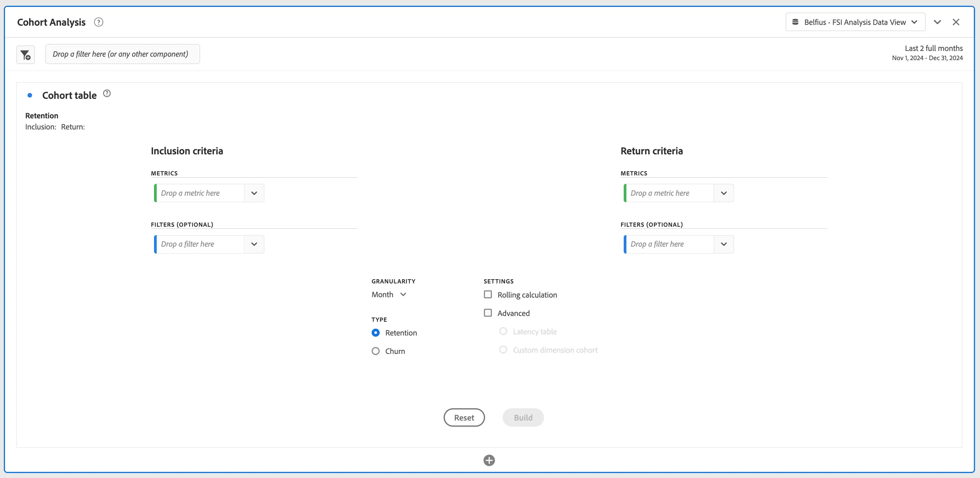Close the Cohort Analysis panel
The image size is (980, 478).
(956, 22)
